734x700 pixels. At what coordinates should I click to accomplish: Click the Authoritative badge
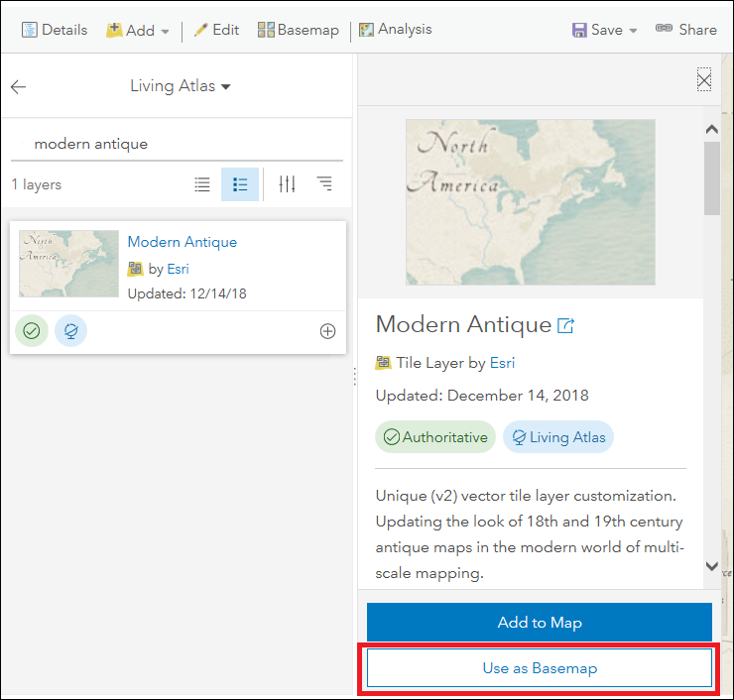pyautogui.click(x=435, y=437)
